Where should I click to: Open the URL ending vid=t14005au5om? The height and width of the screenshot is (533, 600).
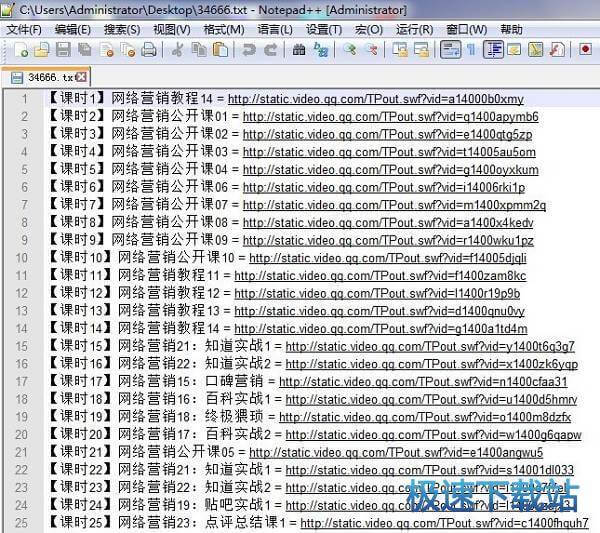pos(389,152)
